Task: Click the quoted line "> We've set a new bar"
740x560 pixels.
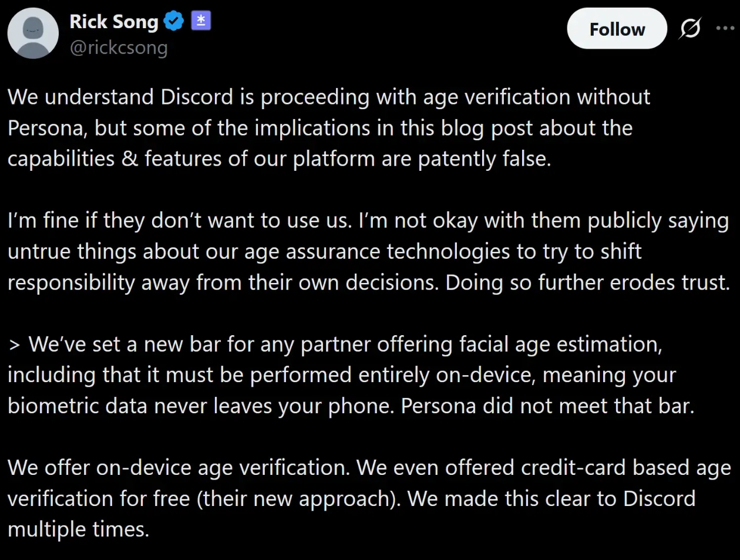Action: [335, 345]
